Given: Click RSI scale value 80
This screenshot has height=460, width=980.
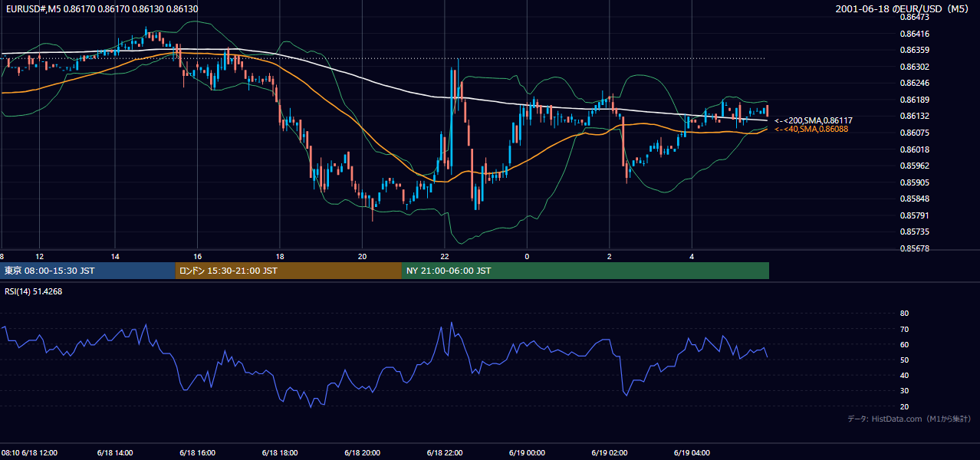Looking at the screenshot, I should pyautogui.click(x=904, y=314).
